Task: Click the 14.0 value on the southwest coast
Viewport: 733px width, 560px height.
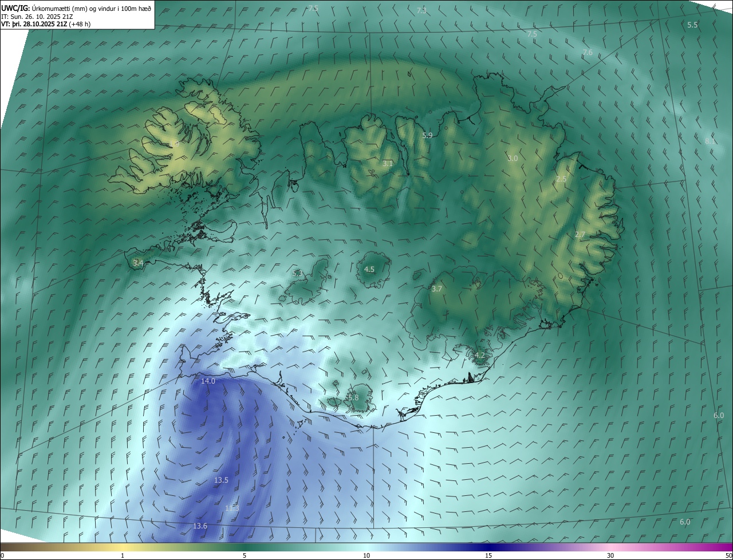Action: click(x=208, y=381)
